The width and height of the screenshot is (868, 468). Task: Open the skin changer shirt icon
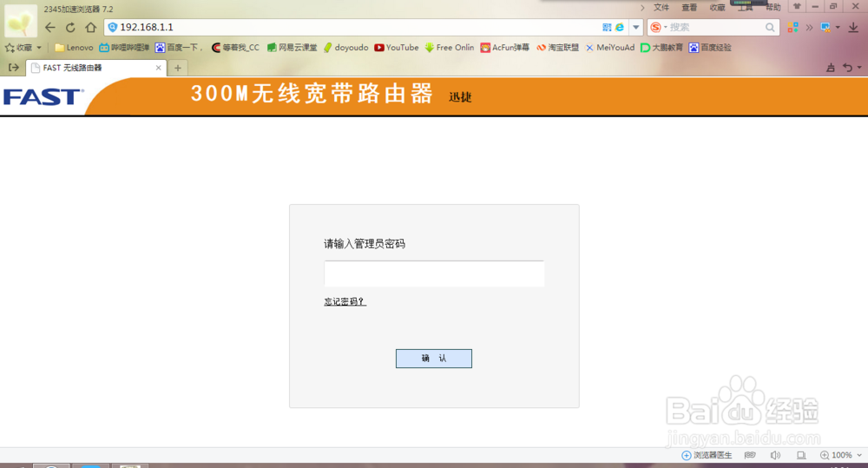[x=797, y=7]
